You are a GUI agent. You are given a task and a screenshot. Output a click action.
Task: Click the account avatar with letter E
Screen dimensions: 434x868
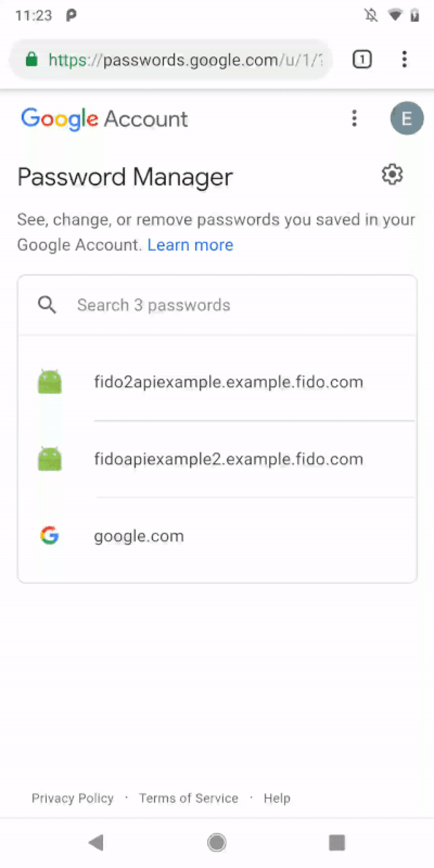click(406, 118)
